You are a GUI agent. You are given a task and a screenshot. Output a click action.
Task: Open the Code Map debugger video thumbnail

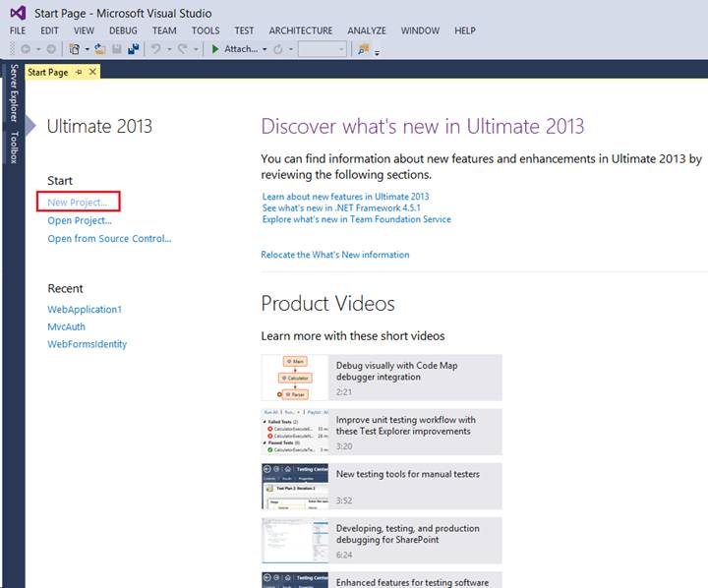click(294, 378)
